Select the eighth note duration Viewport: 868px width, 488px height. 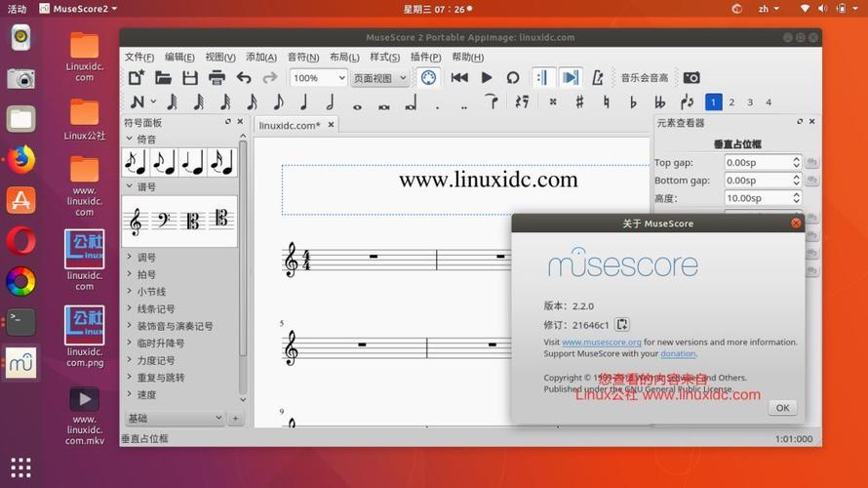(278, 102)
